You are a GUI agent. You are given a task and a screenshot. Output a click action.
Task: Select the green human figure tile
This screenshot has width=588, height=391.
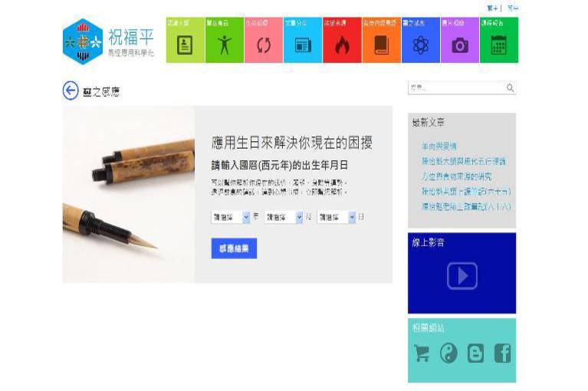click(225, 40)
